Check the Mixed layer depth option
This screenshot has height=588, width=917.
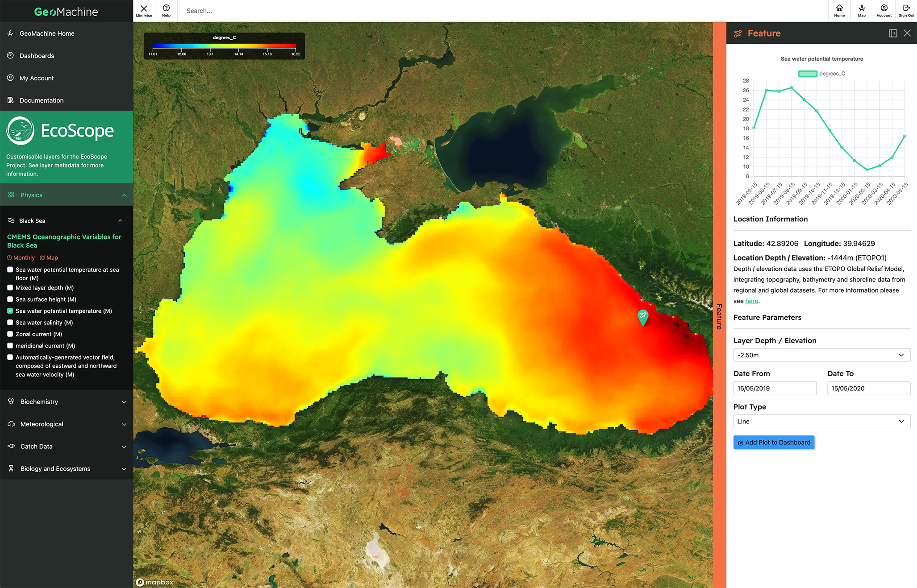point(10,287)
